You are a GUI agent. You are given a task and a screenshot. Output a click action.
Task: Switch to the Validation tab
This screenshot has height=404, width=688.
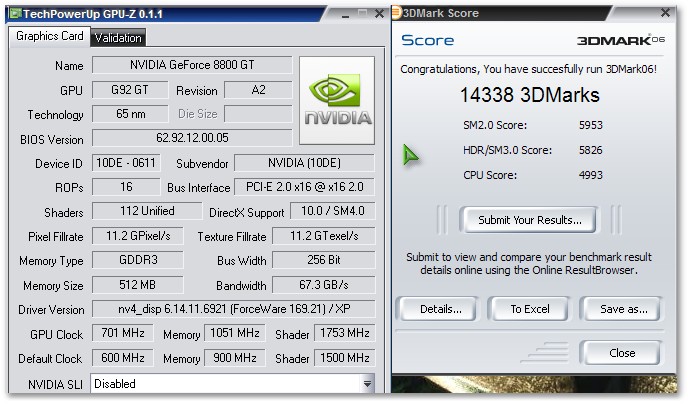coord(118,38)
